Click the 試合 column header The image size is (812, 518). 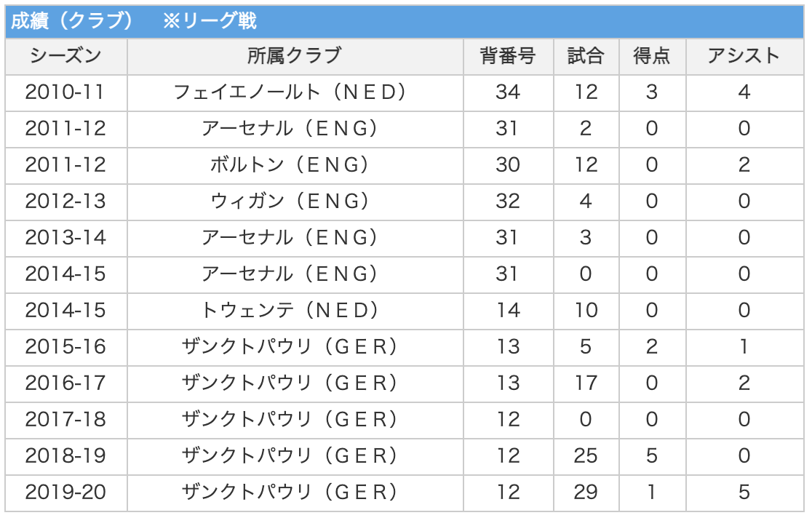click(586, 56)
